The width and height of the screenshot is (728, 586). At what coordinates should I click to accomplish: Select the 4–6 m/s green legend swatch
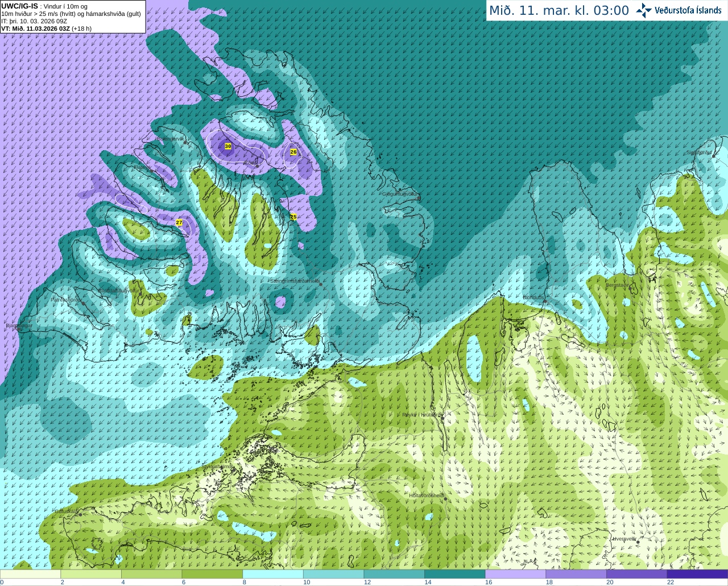point(151,574)
